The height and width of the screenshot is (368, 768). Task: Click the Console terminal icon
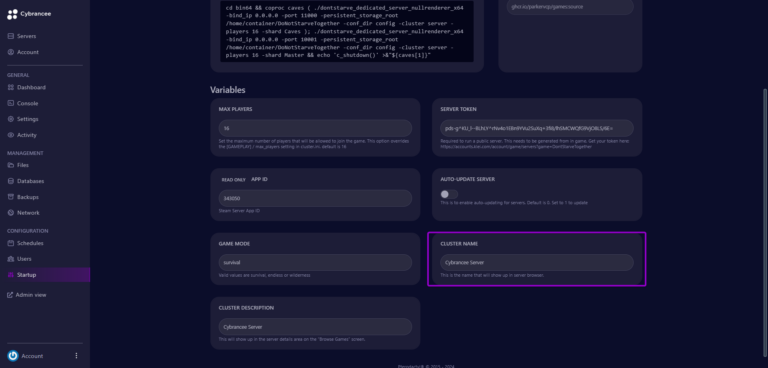pos(11,103)
